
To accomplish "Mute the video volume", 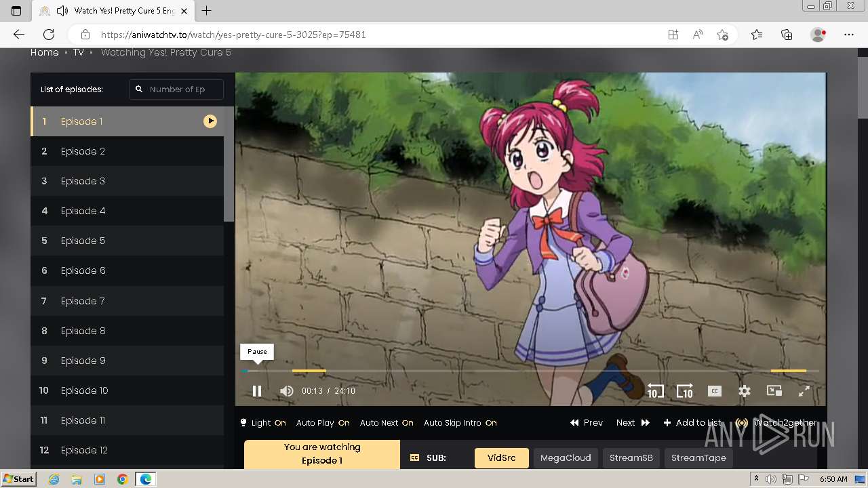I will tap(287, 391).
